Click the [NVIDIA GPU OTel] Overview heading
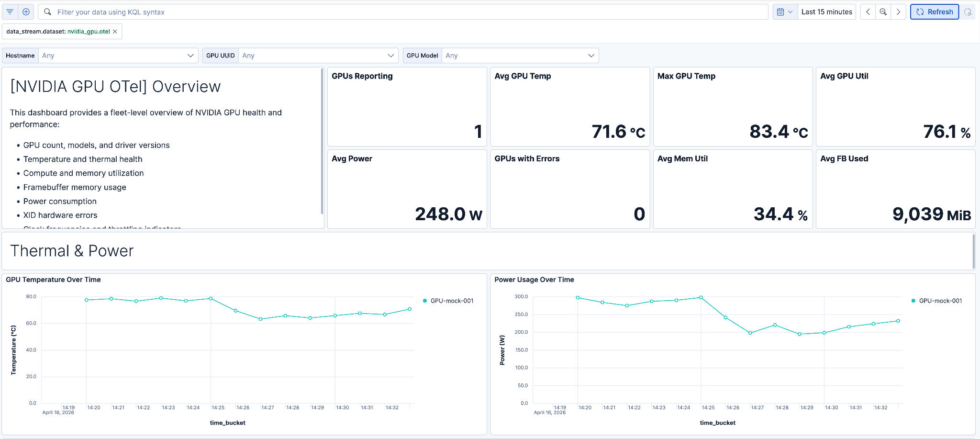The height and width of the screenshot is (439, 980). [115, 87]
